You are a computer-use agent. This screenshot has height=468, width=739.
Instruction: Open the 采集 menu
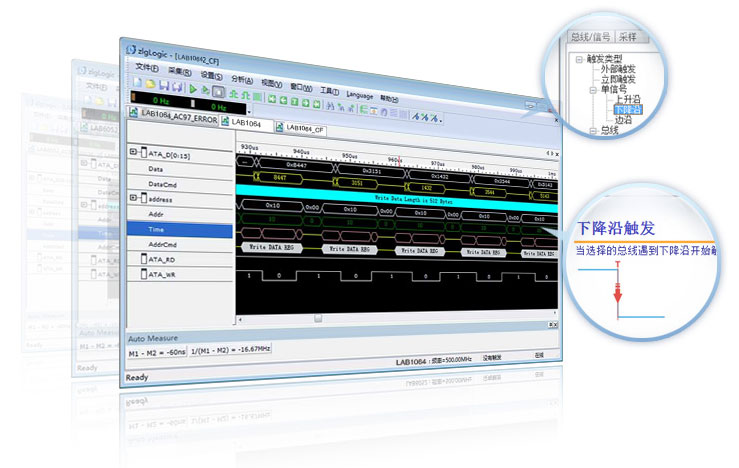coord(180,72)
